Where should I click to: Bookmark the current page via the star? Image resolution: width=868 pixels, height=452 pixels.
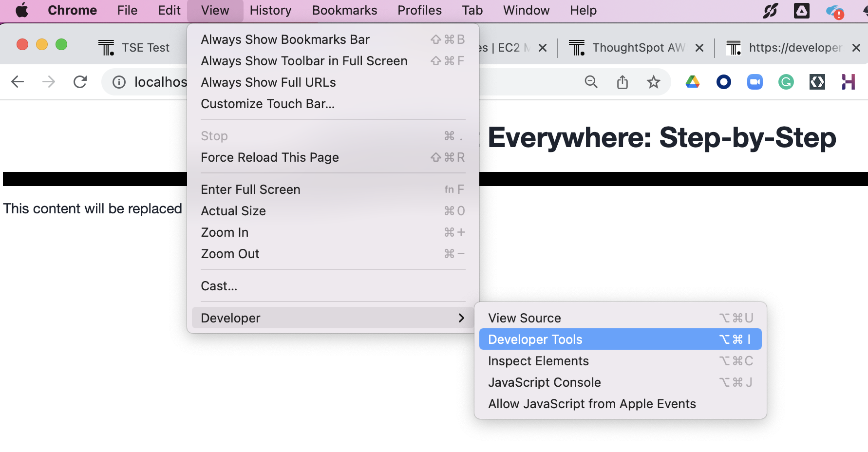(x=654, y=82)
